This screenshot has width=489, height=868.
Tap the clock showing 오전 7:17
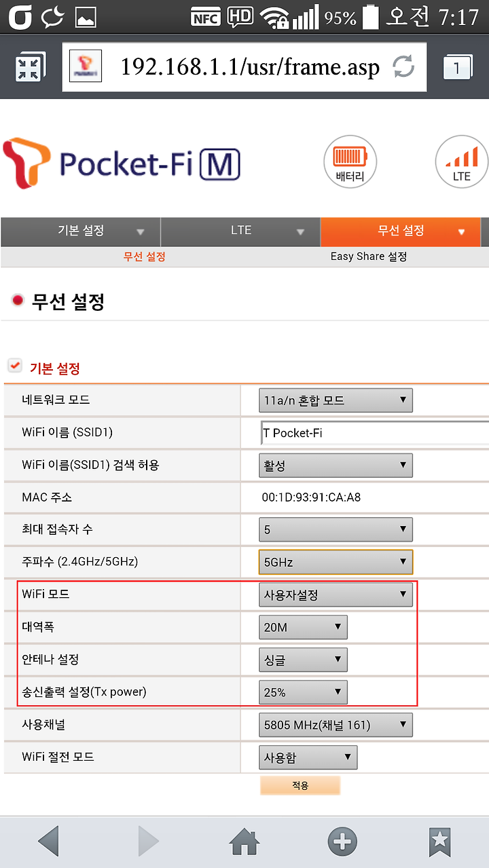(433, 17)
